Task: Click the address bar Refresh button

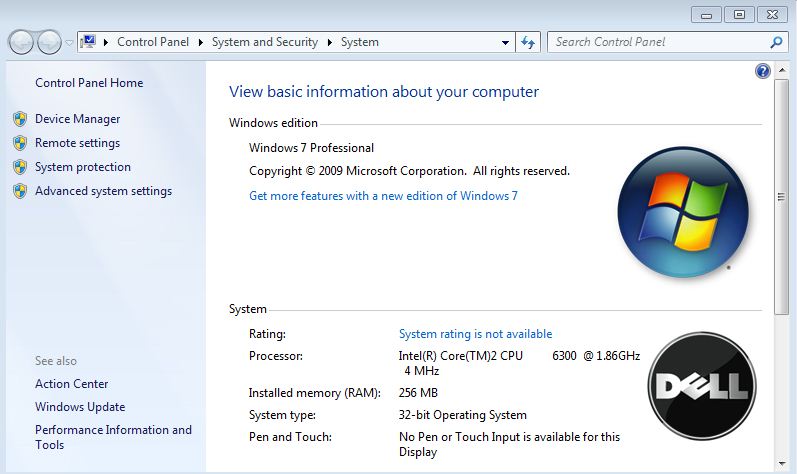Action: (x=528, y=42)
